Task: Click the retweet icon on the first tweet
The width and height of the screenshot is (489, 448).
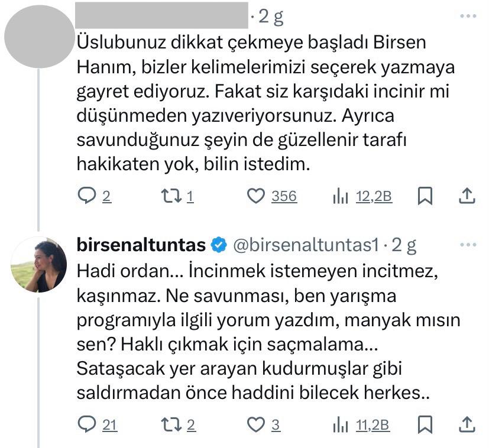Action: pos(170,195)
